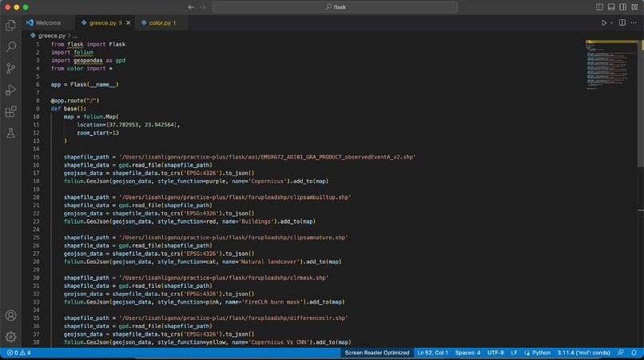This screenshot has height=360, width=644.
Task: Split the editor to the right
Action: pyautogui.click(x=622, y=23)
